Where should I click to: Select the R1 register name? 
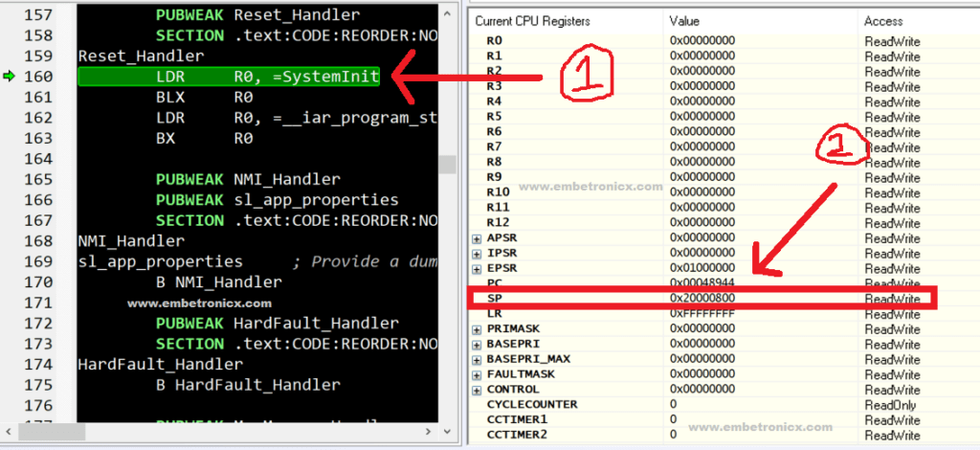(495, 56)
